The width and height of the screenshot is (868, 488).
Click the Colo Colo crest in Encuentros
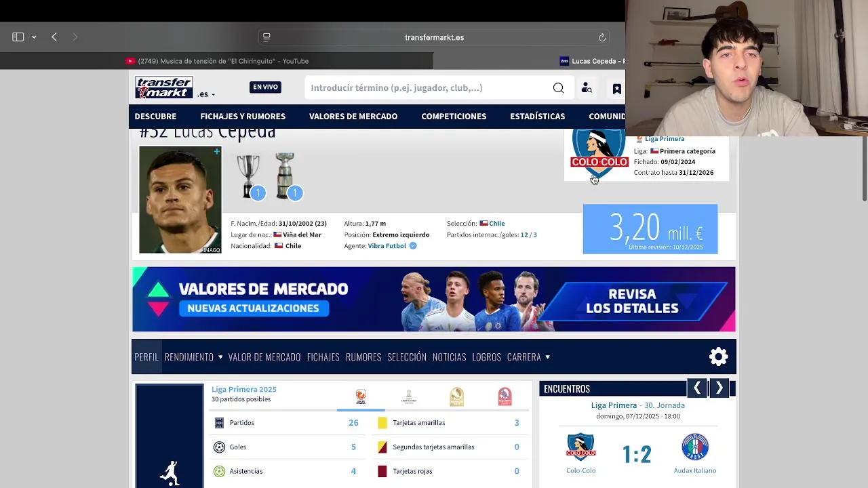(x=581, y=447)
